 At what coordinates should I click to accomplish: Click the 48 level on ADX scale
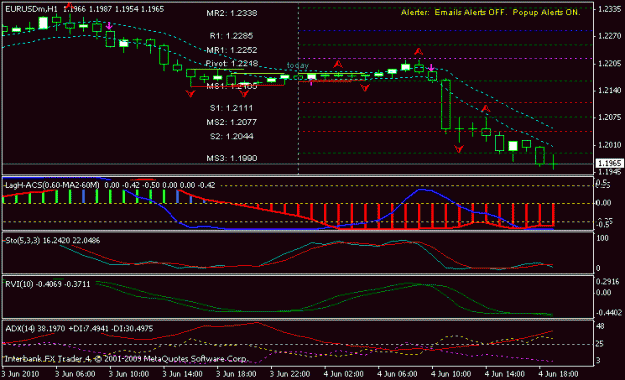pyautogui.click(x=600, y=326)
